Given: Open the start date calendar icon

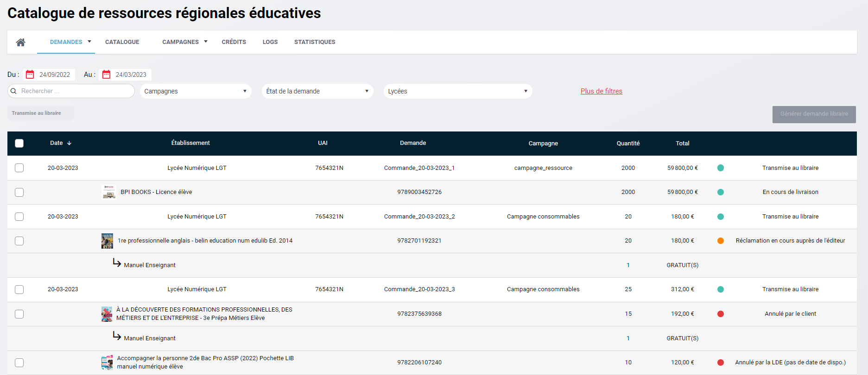Looking at the screenshot, I should [x=30, y=75].
